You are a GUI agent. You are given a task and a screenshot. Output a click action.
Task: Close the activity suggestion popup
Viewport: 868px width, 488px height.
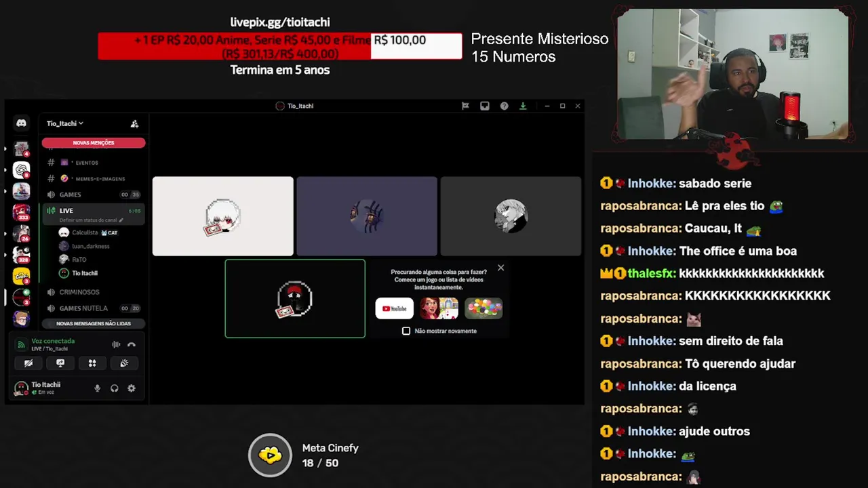click(x=501, y=268)
